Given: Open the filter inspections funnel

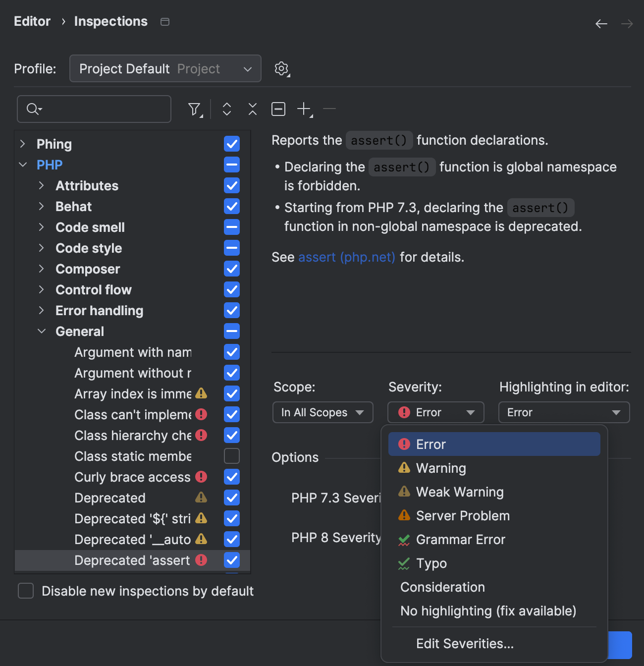Looking at the screenshot, I should [x=195, y=109].
